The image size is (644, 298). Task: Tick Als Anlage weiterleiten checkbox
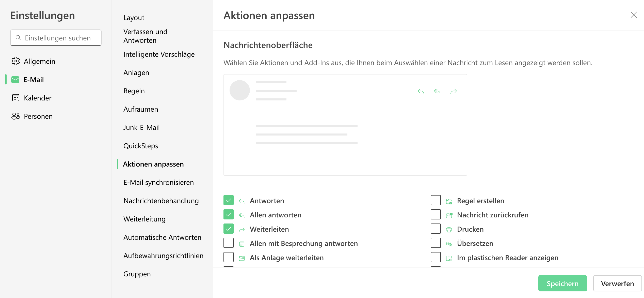click(x=229, y=257)
